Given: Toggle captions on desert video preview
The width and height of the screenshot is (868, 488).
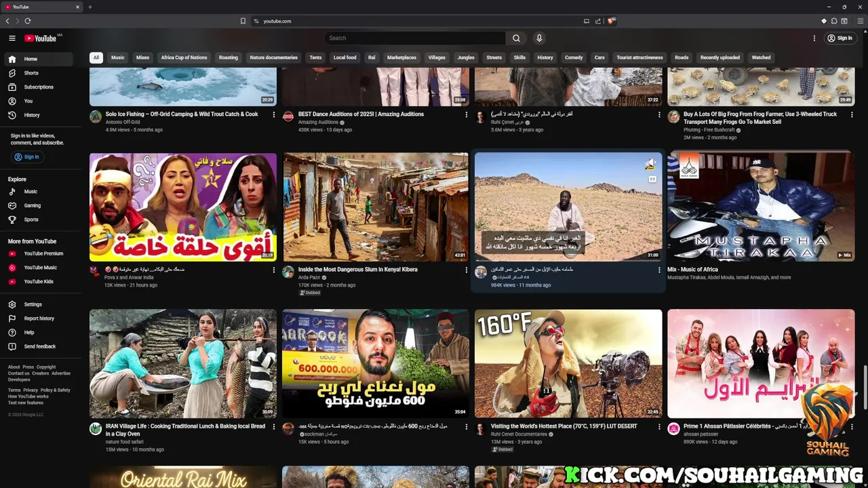Looking at the screenshot, I should pyautogui.click(x=652, y=180).
